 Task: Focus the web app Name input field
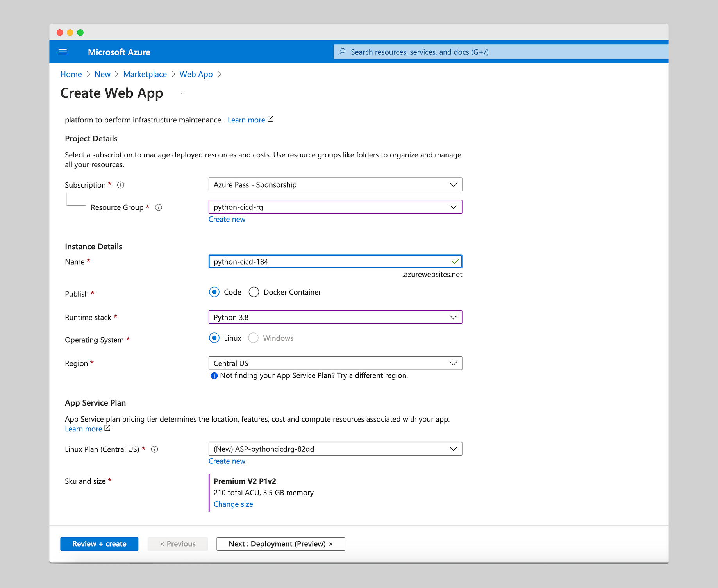click(x=335, y=261)
